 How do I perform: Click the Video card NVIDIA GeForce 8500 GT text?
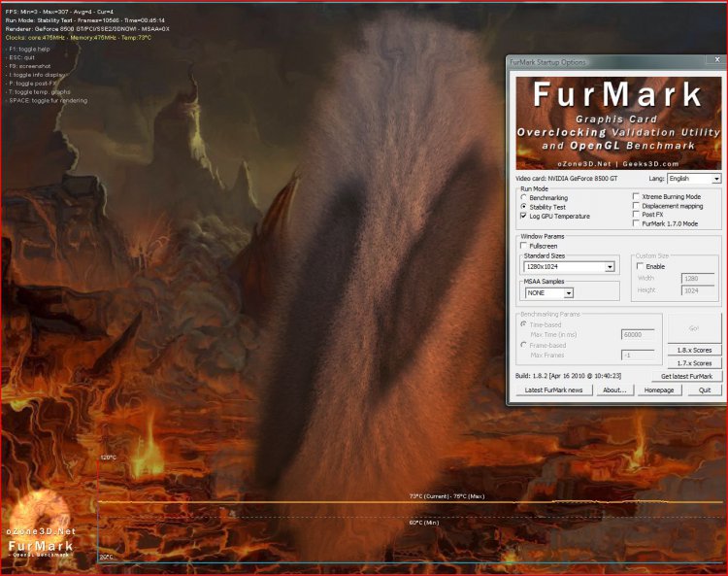click(x=567, y=179)
